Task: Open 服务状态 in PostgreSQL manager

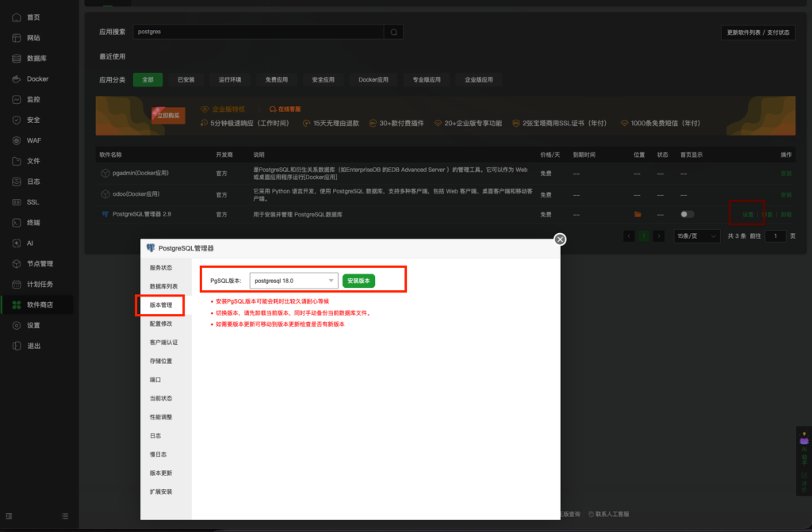Action: click(x=161, y=268)
